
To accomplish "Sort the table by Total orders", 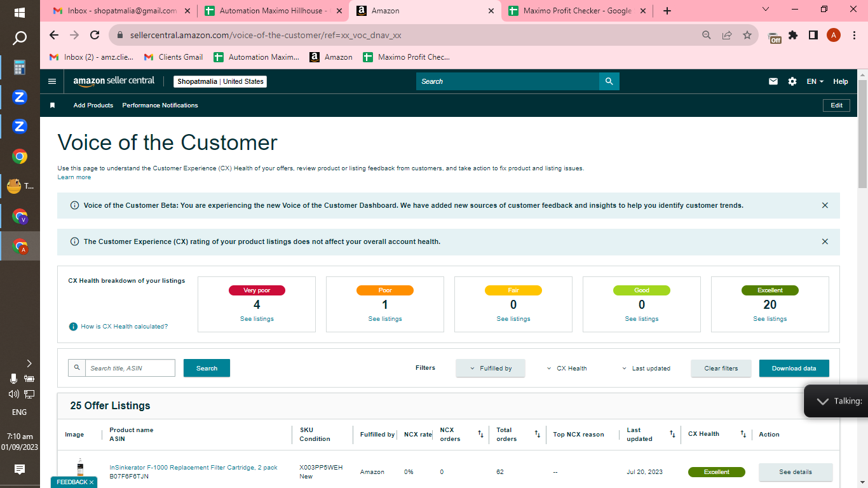I will tap(538, 435).
